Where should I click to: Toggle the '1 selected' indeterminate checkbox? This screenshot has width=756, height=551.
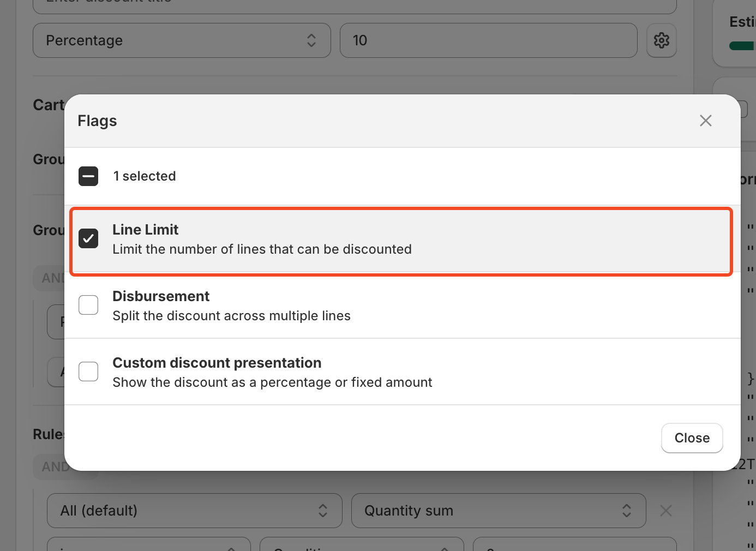(88, 176)
